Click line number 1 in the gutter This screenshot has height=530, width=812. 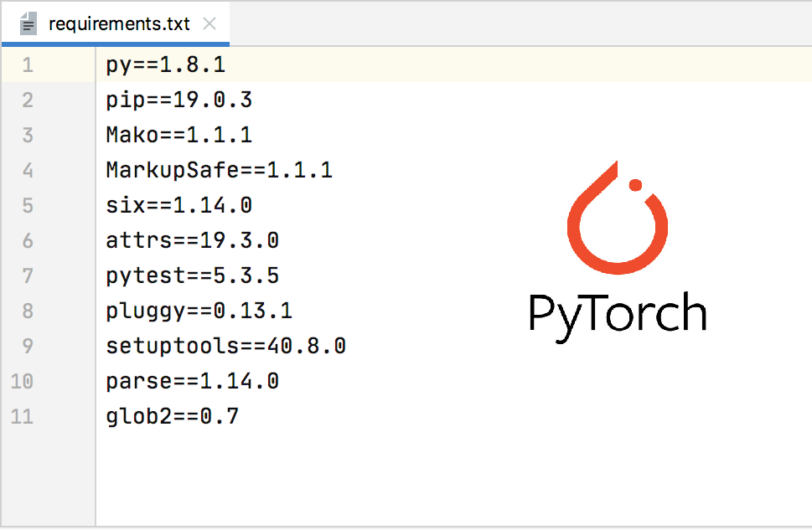tap(28, 65)
